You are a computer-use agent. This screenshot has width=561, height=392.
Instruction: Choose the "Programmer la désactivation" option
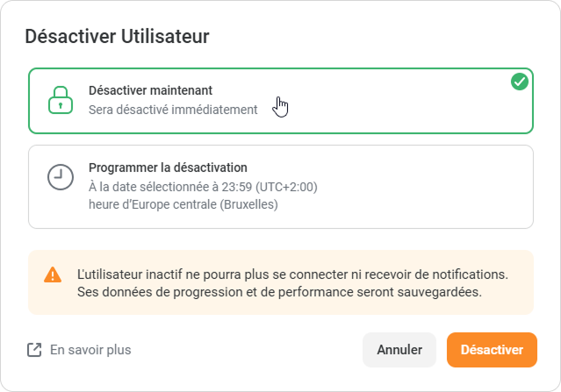pyautogui.click(x=168, y=167)
